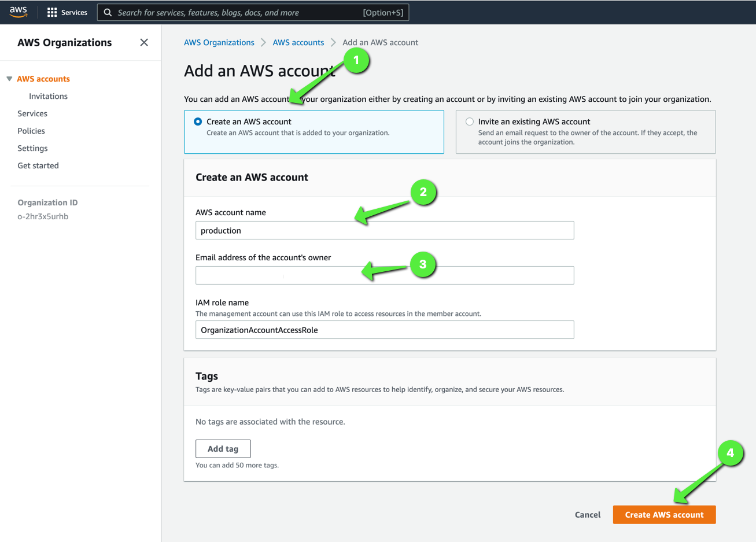Click the Create AWS account button
Screen dimensions: 756x542
[665, 515]
